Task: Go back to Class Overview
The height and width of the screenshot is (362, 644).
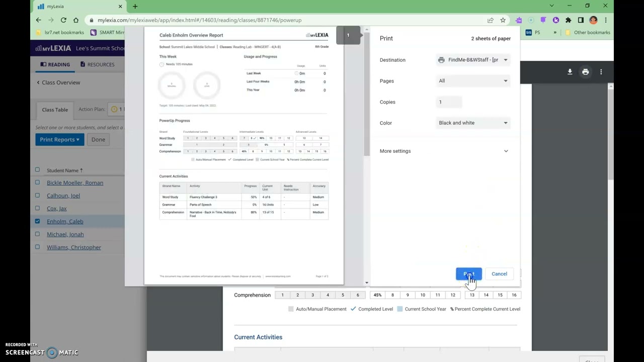Action: click(x=58, y=82)
